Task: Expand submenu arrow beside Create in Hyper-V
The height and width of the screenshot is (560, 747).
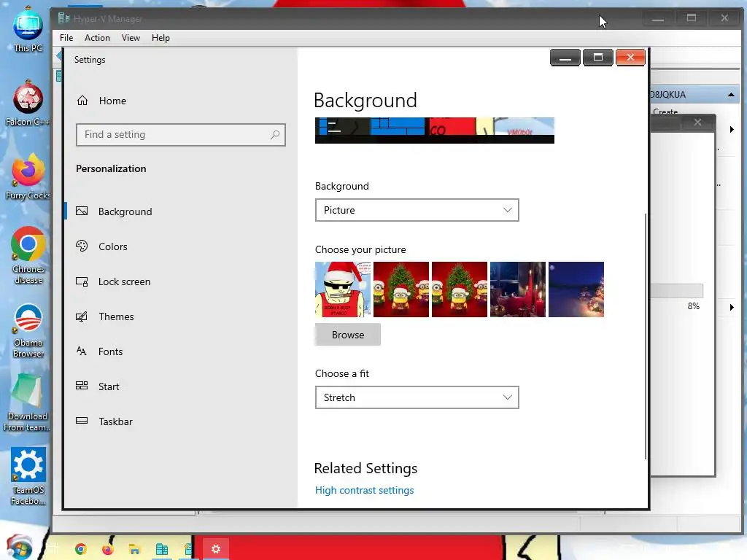Action: click(732, 130)
